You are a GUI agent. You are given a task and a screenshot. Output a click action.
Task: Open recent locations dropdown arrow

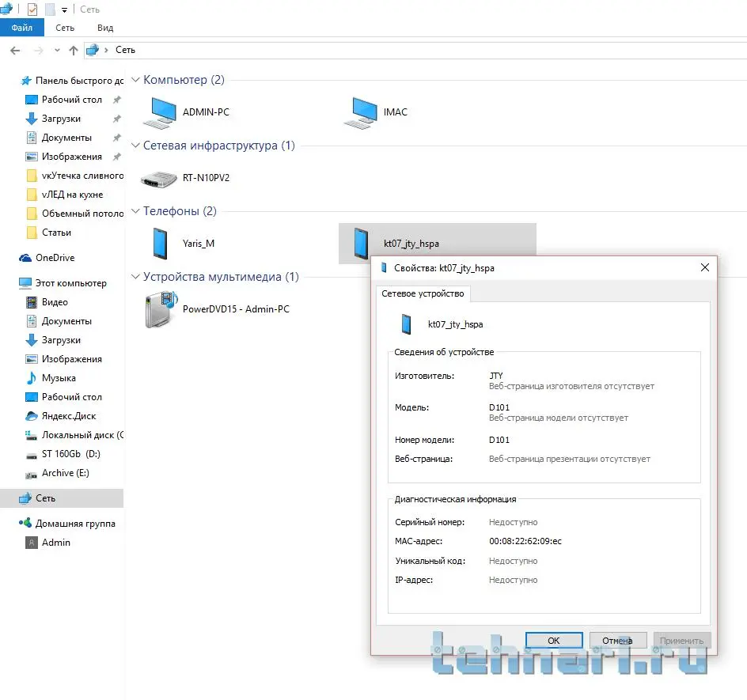(x=57, y=50)
